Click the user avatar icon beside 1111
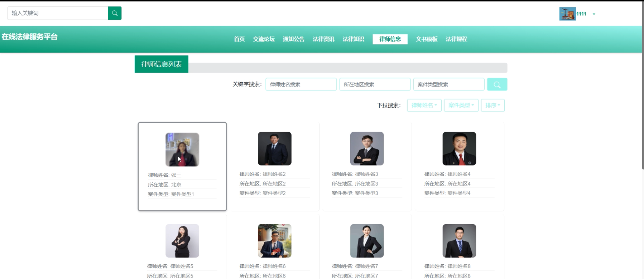644x279 pixels. pyautogui.click(x=567, y=14)
